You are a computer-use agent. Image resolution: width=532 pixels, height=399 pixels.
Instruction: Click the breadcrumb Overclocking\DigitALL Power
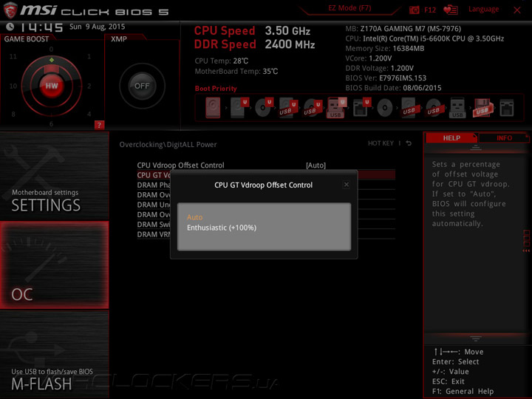(168, 145)
